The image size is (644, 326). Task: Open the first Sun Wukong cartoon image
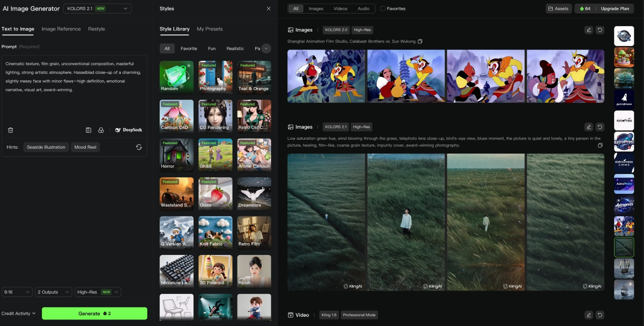[x=326, y=76]
